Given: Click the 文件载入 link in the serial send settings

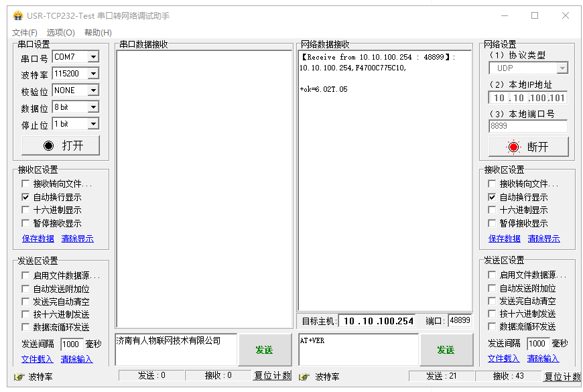Looking at the screenshot, I should coord(37,359).
